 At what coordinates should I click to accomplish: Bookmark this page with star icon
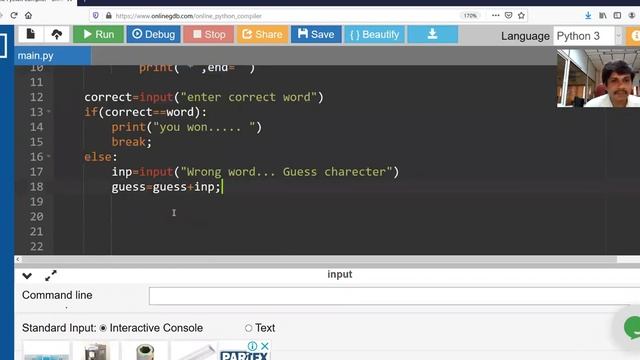click(521, 16)
